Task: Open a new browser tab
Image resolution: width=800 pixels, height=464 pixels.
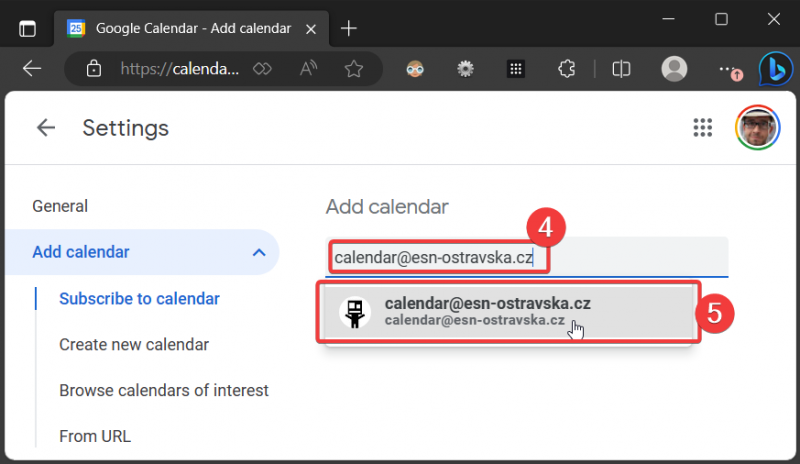Action: pyautogui.click(x=348, y=28)
